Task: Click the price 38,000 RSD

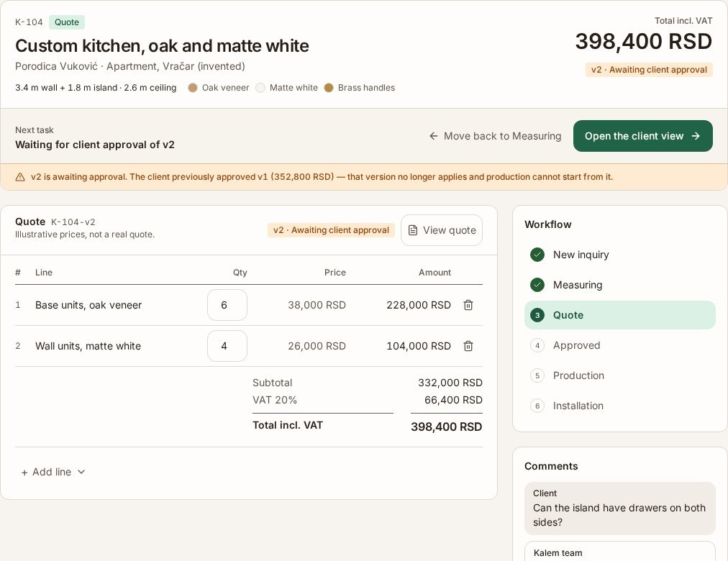Action: point(317,305)
